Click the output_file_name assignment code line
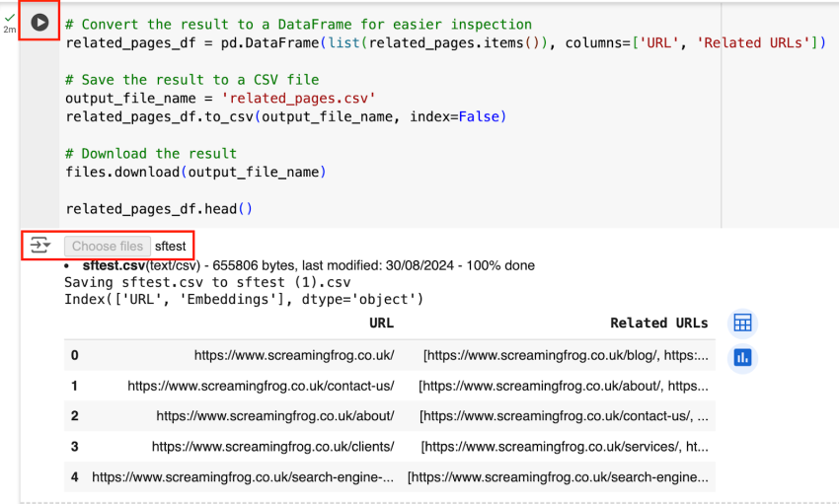Image resolution: width=839 pixels, height=504 pixels. click(220, 99)
